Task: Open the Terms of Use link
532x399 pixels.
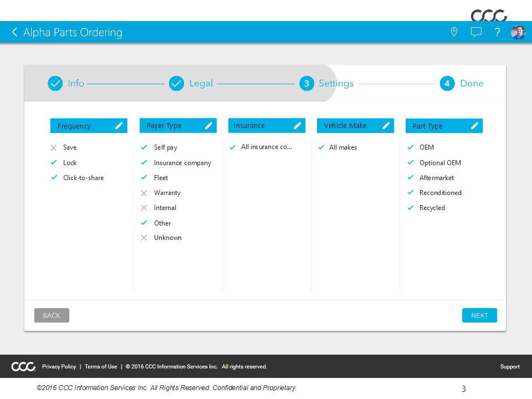Action: (x=101, y=367)
